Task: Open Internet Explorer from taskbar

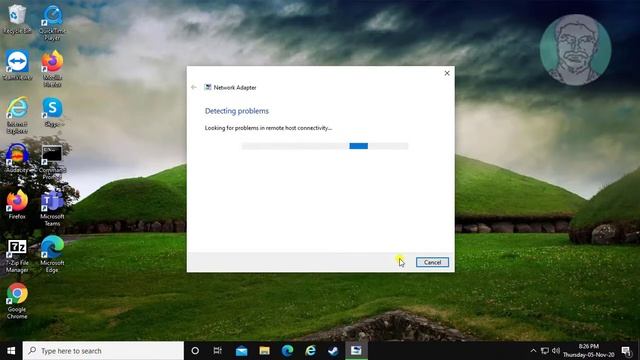Action: point(311,351)
